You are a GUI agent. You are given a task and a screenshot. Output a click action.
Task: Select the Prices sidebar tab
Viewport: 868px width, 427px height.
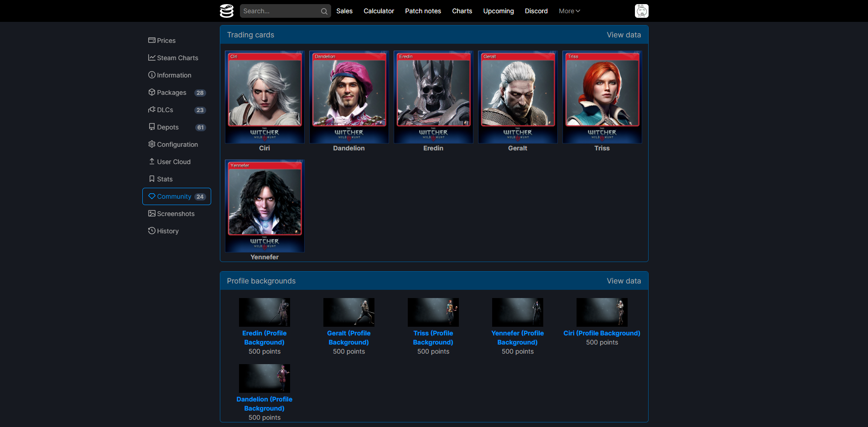click(177, 41)
